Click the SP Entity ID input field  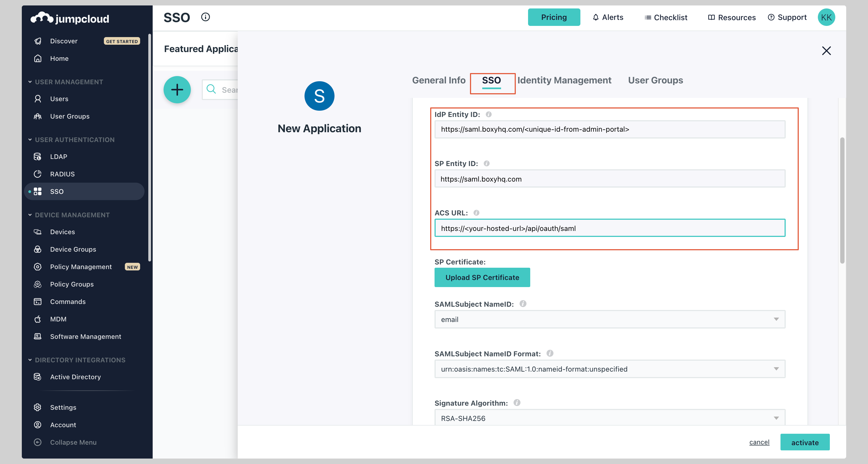pos(609,179)
